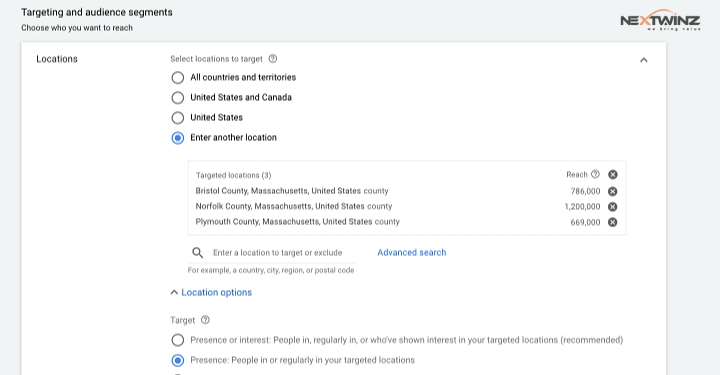Click the 786,000 reach value
Viewport: 720px width, 375px height.
pos(585,191)
